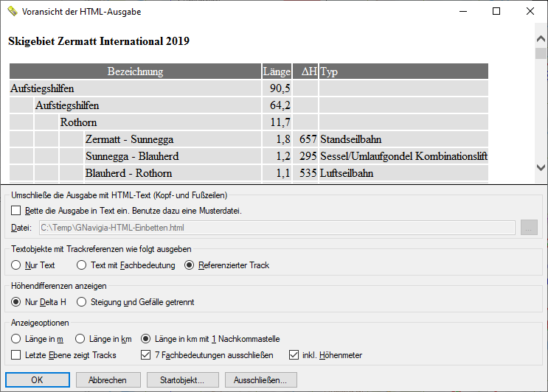This screenshot has width=548, height=392.
Task: Uncheck 'inkl. Höhenmeter' option
Action: tap(294, 355)
